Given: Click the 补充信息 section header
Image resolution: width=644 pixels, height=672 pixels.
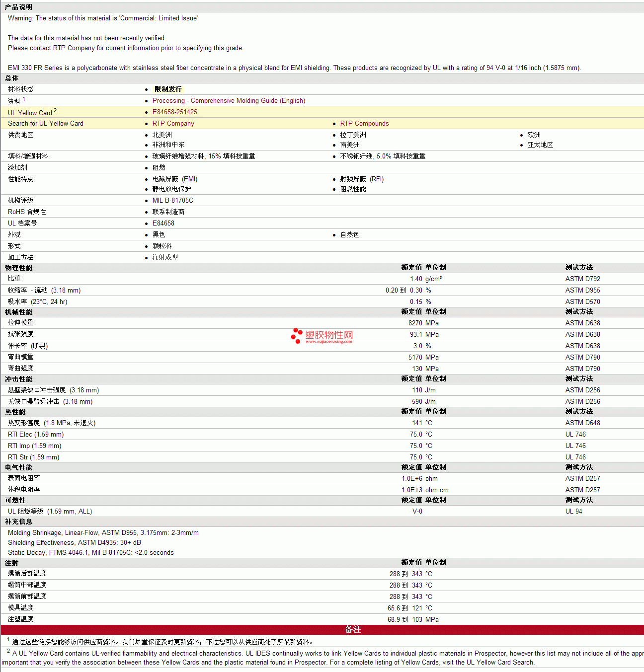Looking at the screenshot, I should [x=19, y=522].
